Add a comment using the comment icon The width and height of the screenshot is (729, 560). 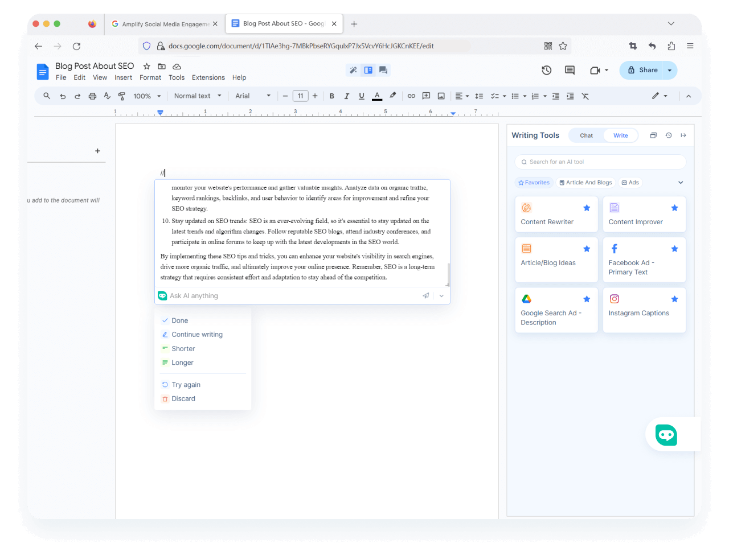click(x=426, y=96)
